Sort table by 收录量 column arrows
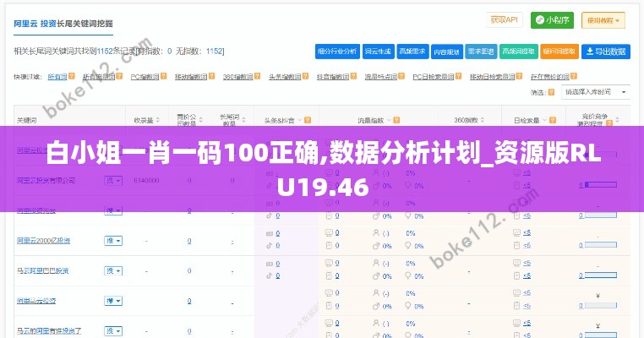The image size is (644, 338). click(158, 120)
